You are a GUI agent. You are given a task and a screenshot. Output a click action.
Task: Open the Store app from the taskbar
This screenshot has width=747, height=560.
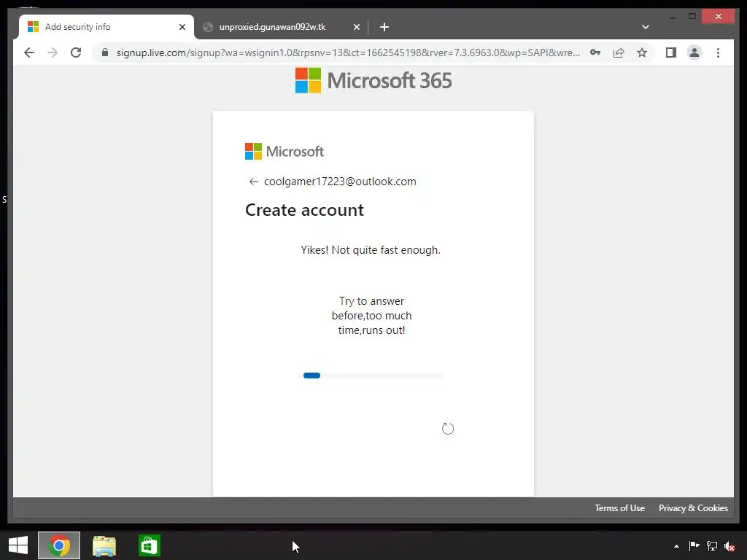(149, 545)
